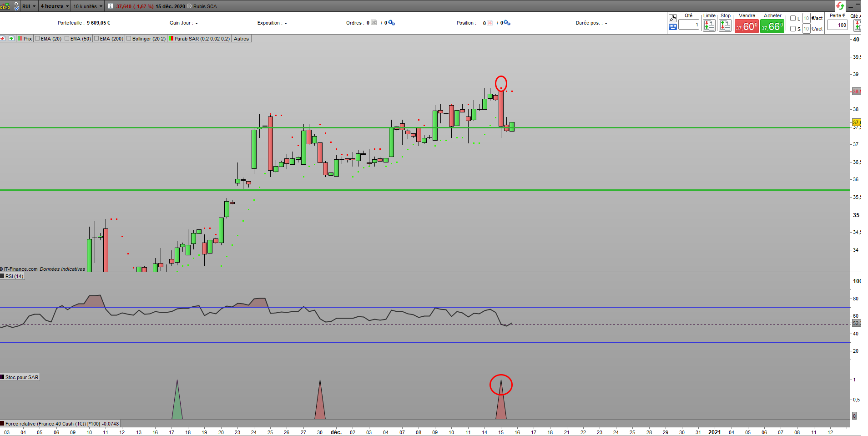Image resolution: width=868 pixels, height=436 pixels.
Task: Select the Rubis SCA radio button
Action: tap(190, 6)
